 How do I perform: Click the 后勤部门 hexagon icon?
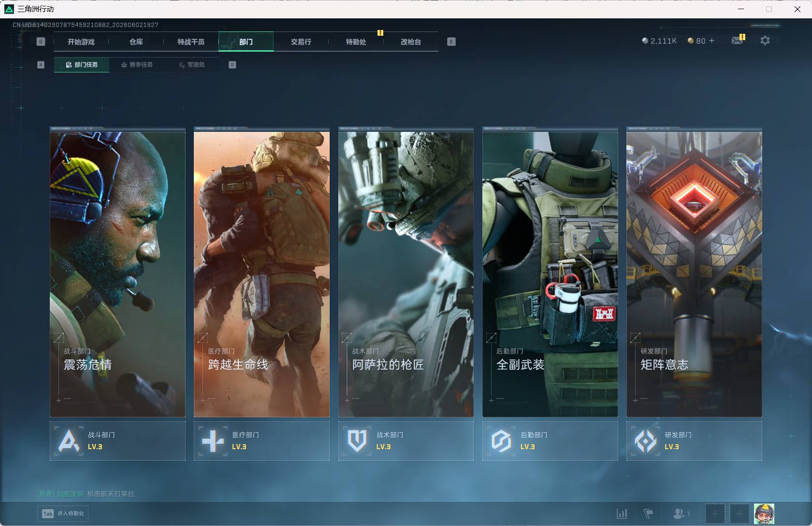tap(501, 441)
